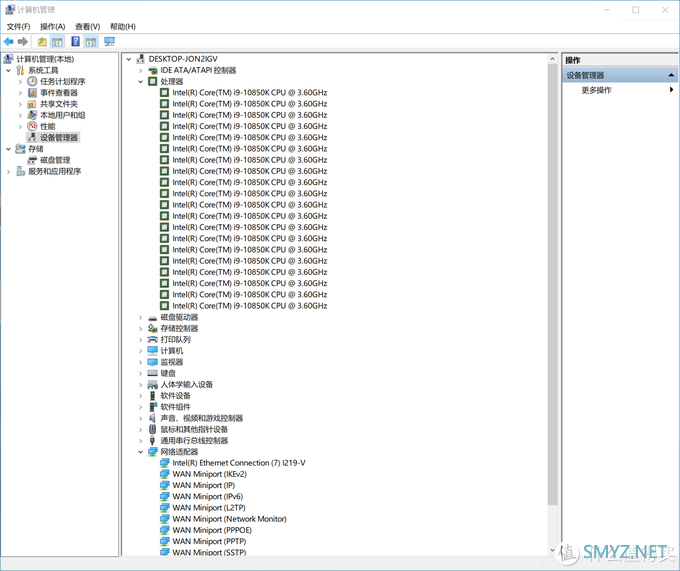Click the Storage node icon
The image size is (680, 571).
pyautogui.click(x=20, y=149)
